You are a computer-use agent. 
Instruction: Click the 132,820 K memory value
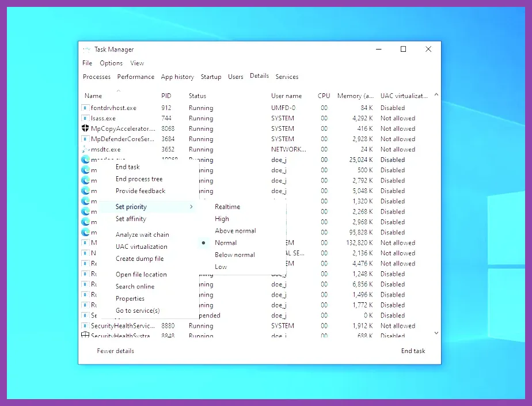359,242
